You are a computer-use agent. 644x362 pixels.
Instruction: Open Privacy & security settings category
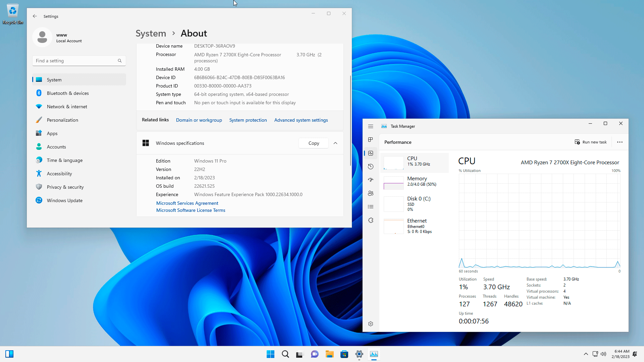click(x=65, y=187)
